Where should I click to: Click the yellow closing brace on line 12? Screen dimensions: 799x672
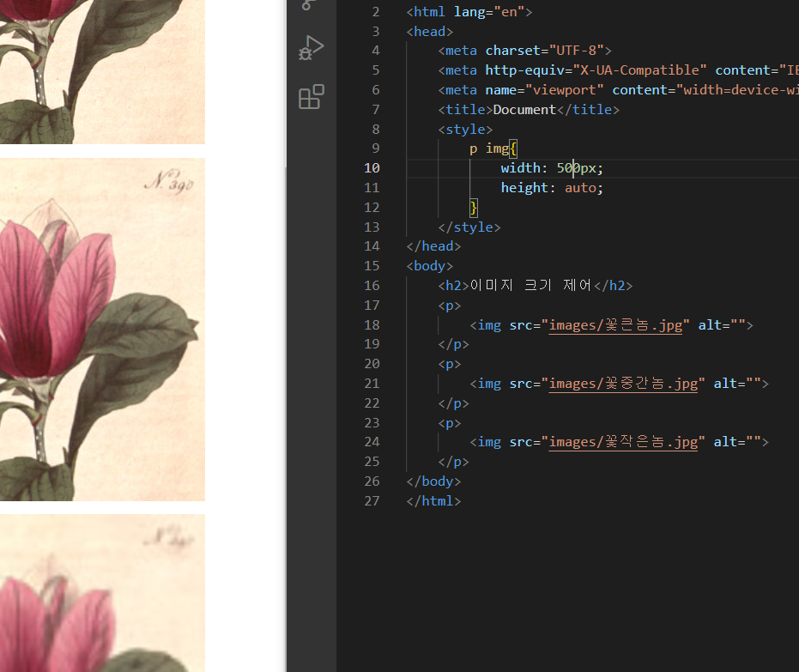474,208
